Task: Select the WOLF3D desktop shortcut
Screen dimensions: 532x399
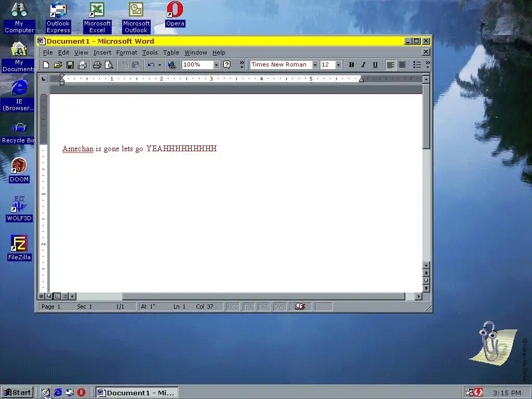Action: 19,209
